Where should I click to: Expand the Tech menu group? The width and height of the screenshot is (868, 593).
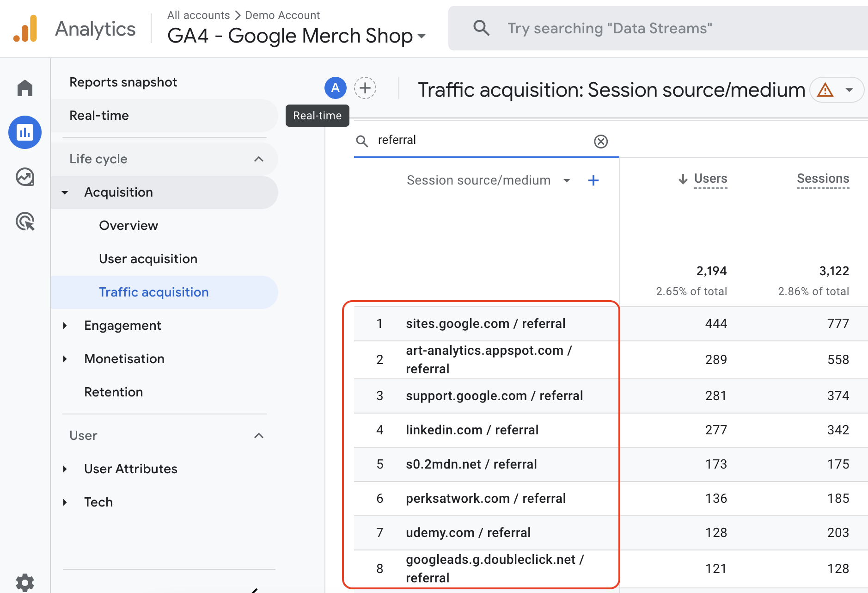65,502
